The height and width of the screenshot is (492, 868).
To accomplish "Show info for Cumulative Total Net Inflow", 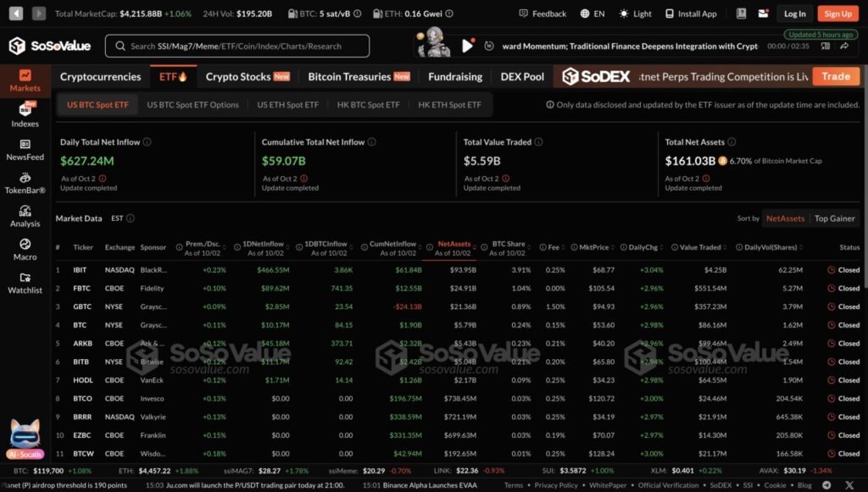I will point(372,142).
